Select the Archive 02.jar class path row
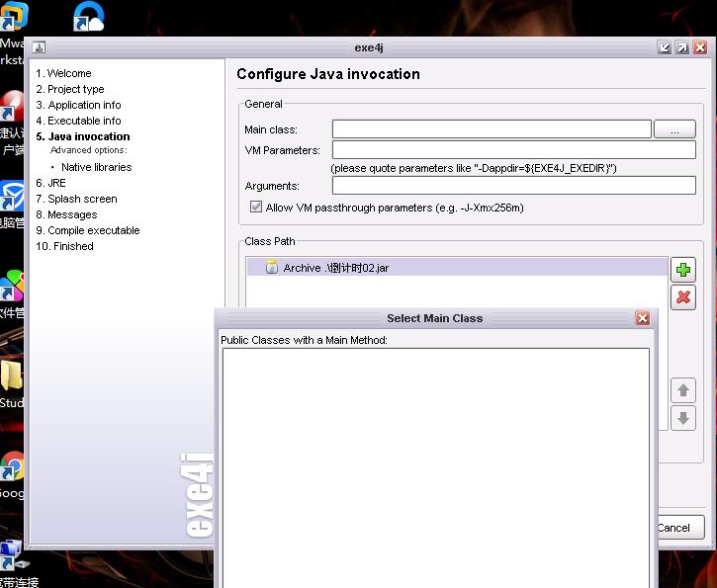The height and width of the screenshot is (588, 717). click(457, 267)
